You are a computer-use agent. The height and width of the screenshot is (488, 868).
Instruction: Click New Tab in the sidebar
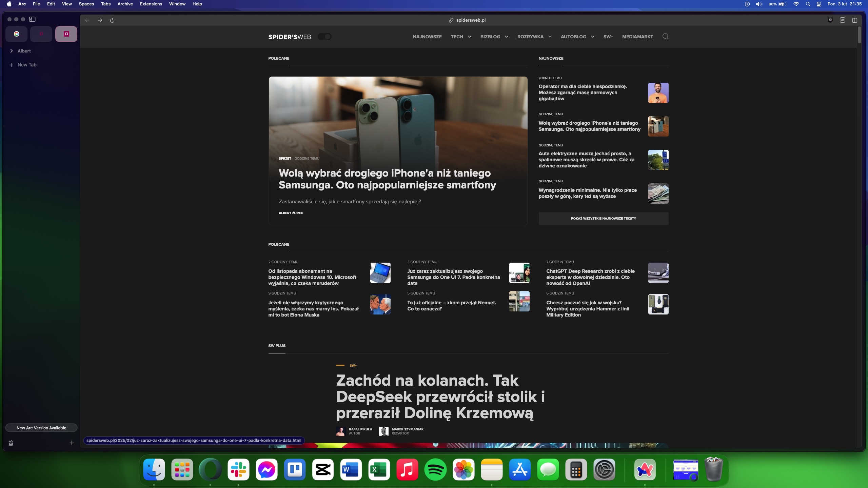point(27,65)
